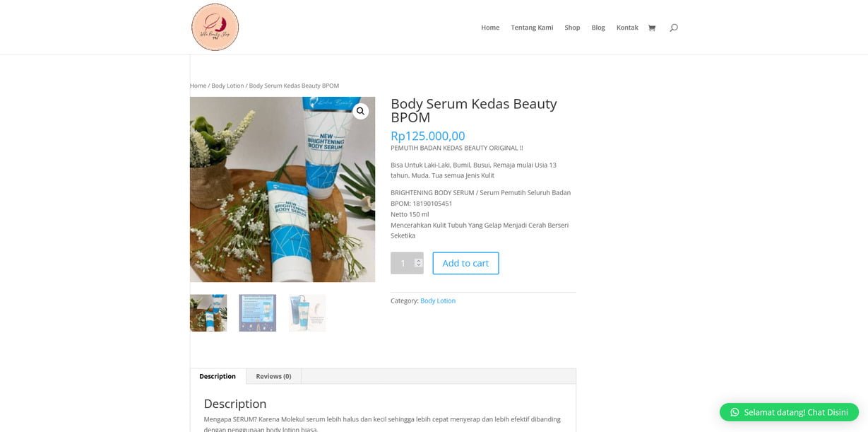Click Body Lotion category link
The width and height of the screenshot is (868, 432).
pos(438,300)
